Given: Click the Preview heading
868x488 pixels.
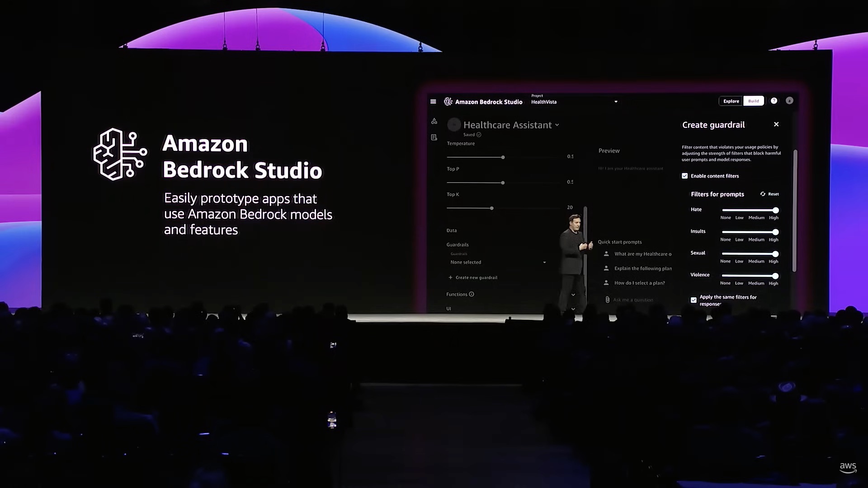Looking at the screenshot, I should [609, 150].
